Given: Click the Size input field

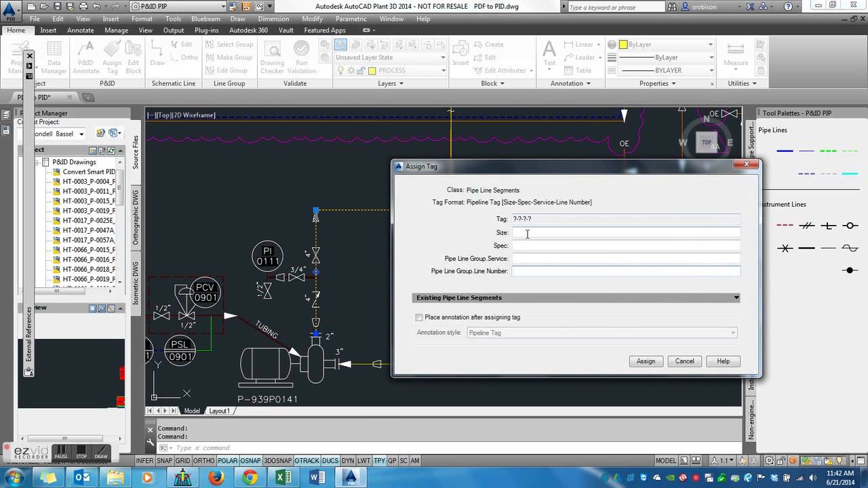Looking at the screenshot, I should [x=626, y=232].
